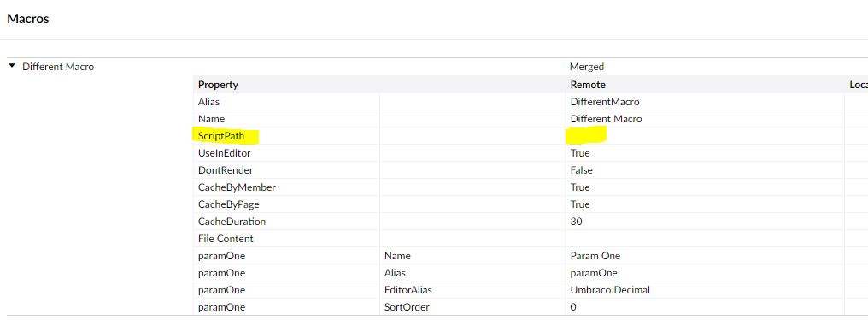The image size is (868, 320).
Task: Click the Macros heading
Action: pos(27,18)
